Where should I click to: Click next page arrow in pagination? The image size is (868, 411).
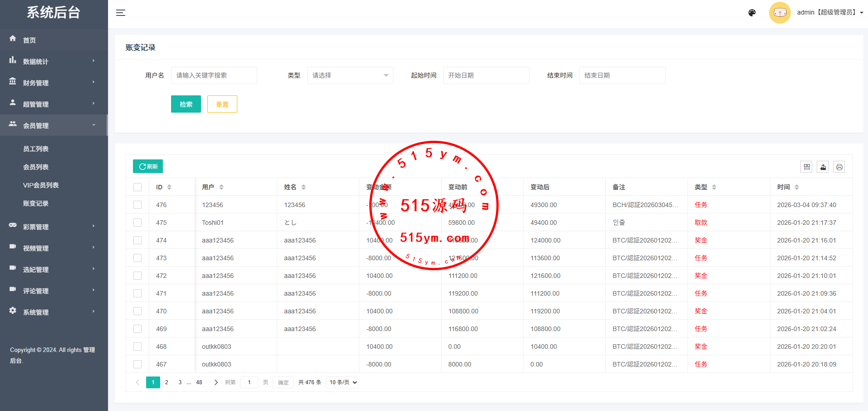click(x=216, y=382)
